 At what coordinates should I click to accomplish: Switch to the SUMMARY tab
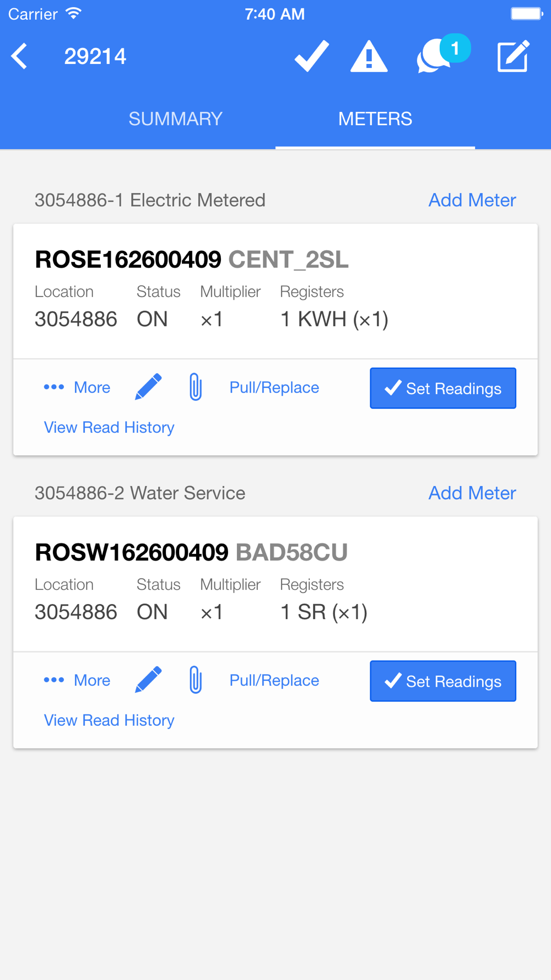coord(175,119)
